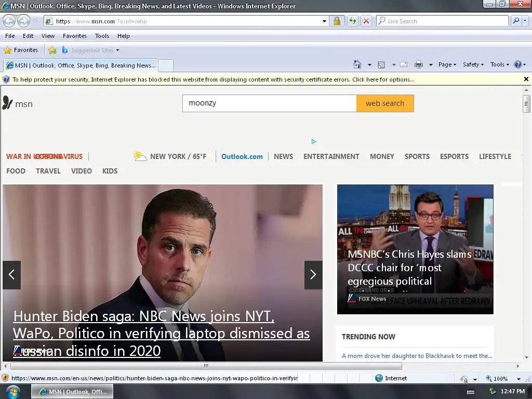This screenshot has width=532, height=399.
Task: Click the security lock icon
Action: 337,21
